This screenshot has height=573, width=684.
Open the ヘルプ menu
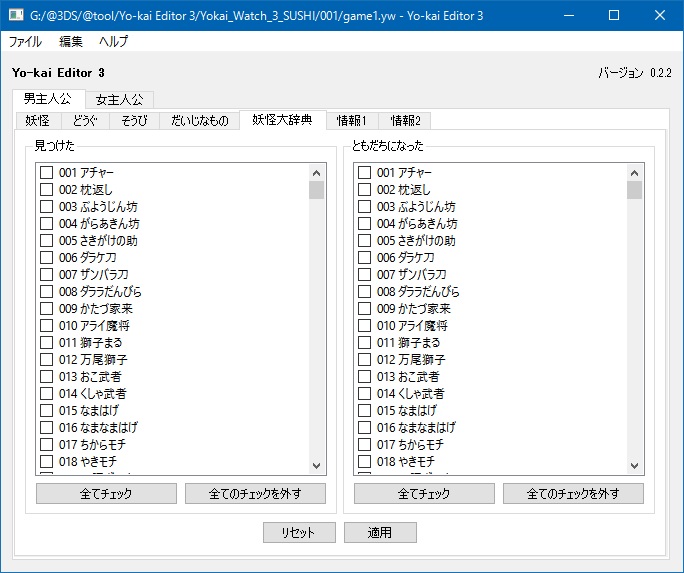pos(113,41)
